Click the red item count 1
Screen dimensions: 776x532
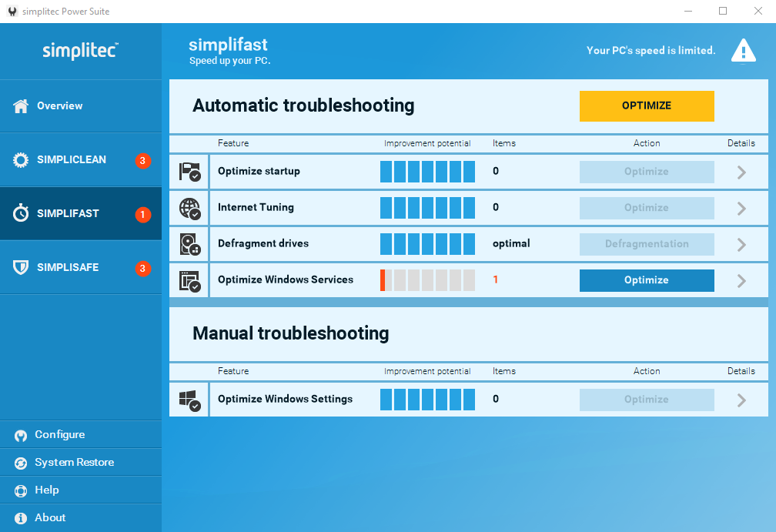(496, 279)
